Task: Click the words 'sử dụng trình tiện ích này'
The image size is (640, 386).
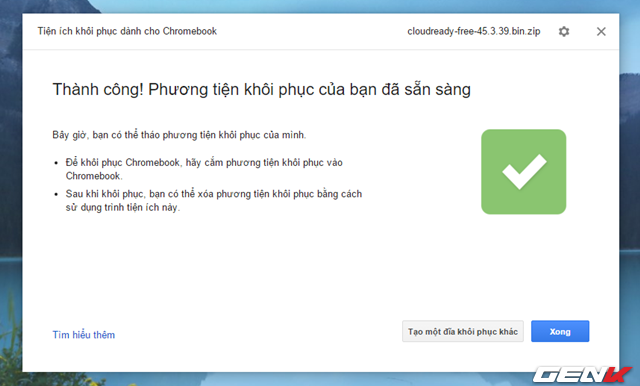Action: coord(122,207)
